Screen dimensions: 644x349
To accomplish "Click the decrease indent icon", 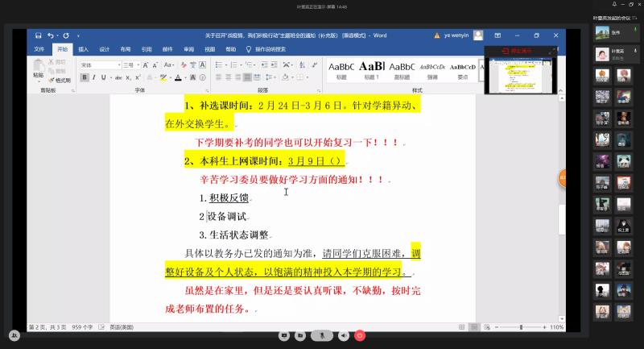I will [264, 65].
